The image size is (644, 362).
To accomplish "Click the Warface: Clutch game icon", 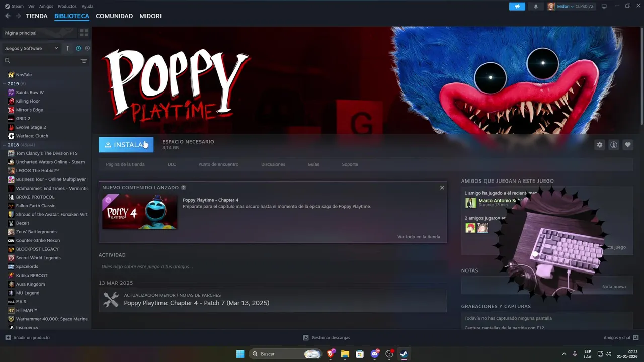I will coord(11,136).
